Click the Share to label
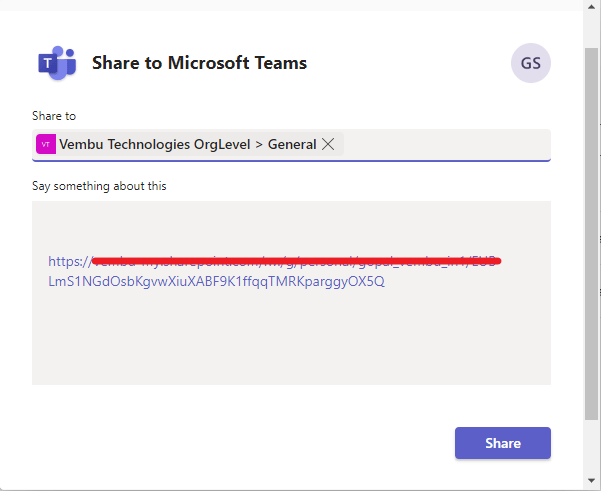 point(54,116)
